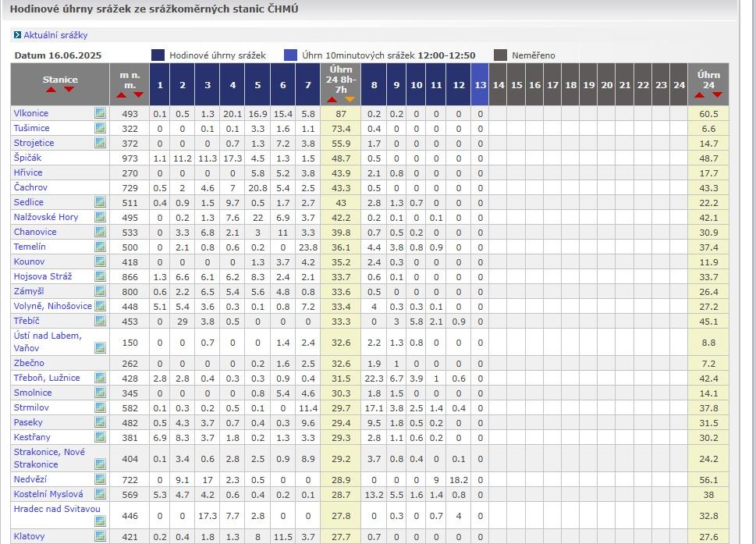Click the map icon beside Tušimice
This screenshot has height=544, width=756.
(x=100, y=128)
